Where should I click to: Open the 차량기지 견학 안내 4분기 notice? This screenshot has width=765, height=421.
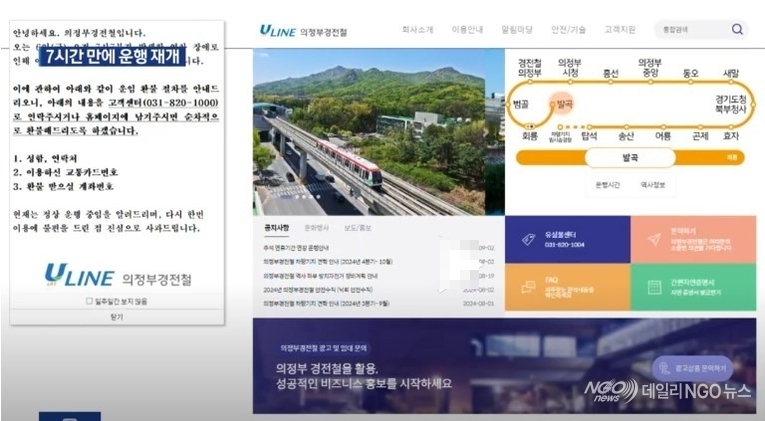tap(328, 261)
